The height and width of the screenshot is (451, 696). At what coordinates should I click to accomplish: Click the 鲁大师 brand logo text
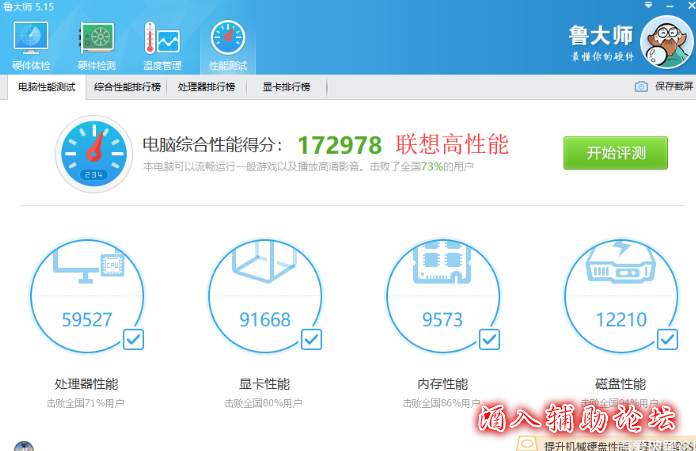pyautogui.click(x=601, y=36)
